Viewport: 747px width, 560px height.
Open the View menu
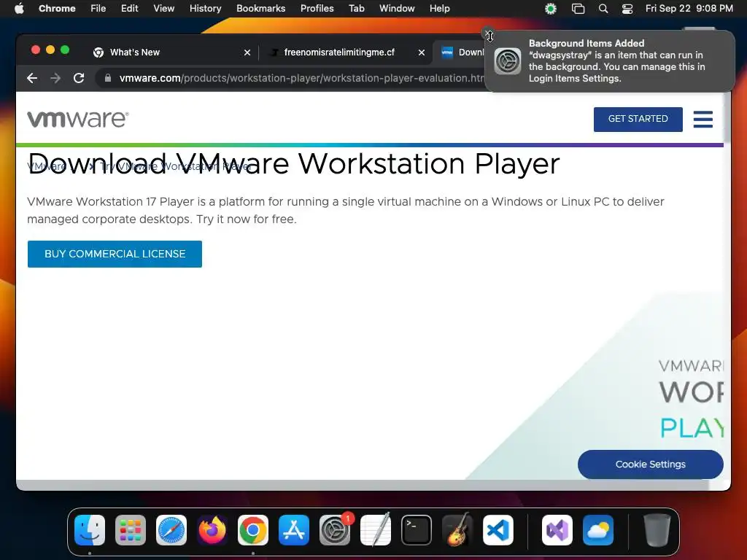tap(164, 9)
